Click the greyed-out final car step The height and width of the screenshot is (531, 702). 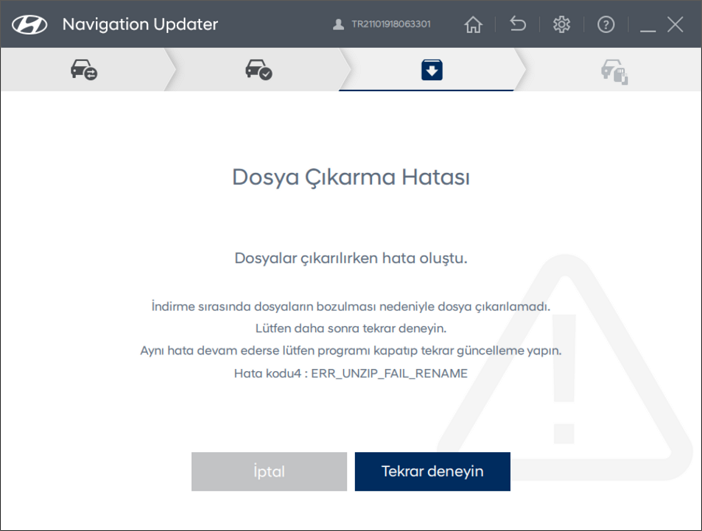pos(612,70)
